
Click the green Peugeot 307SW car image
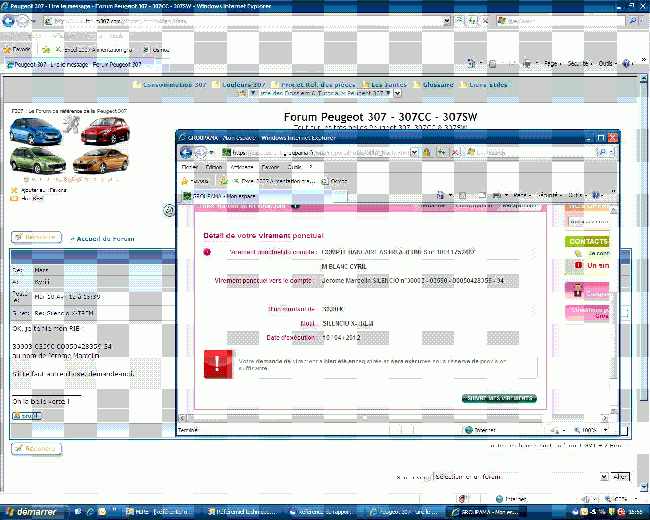pyautogui.click(x=38, y=160)
